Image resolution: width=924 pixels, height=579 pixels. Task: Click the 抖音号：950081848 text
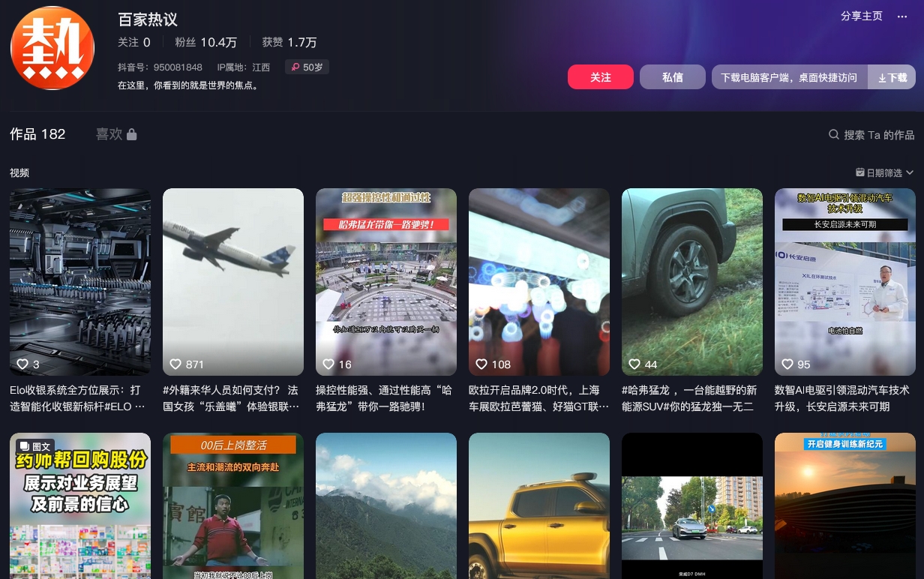(160, 67)
